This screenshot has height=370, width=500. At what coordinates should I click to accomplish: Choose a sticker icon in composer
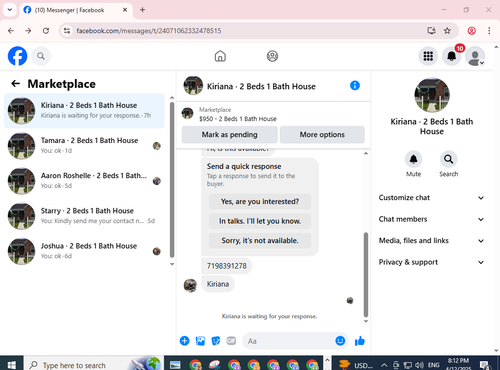pos(216,341)
